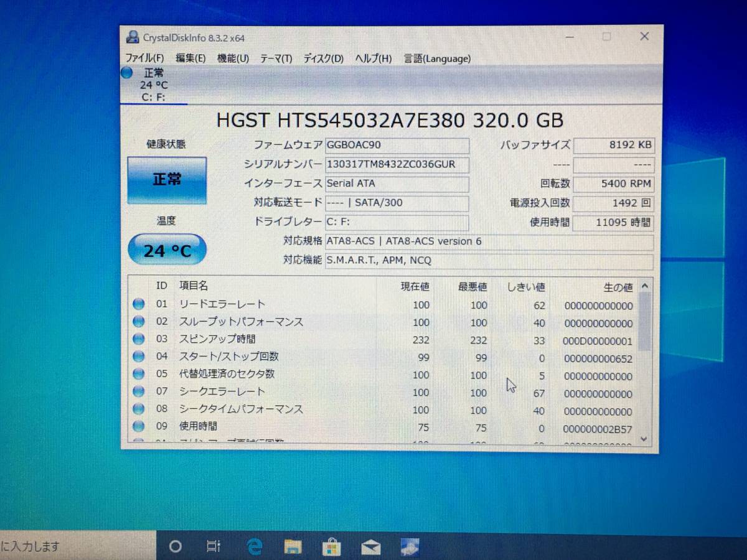Click the CrystalDiskInfo app icon in title bar
Screen dimensions: 747x560
[132, 37]
